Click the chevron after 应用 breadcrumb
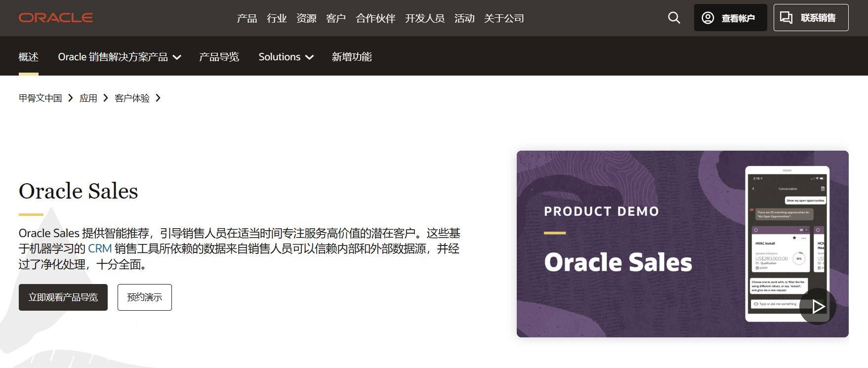 106,98
